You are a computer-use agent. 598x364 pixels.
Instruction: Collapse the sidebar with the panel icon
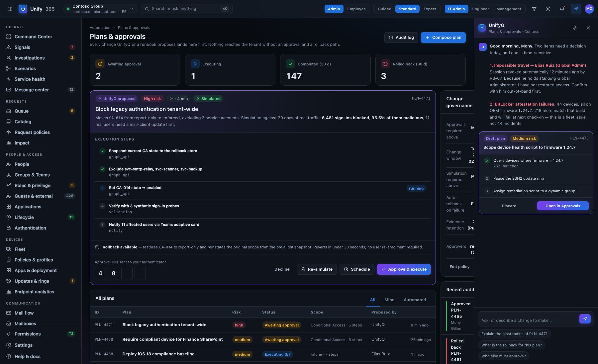coord(10,9)
